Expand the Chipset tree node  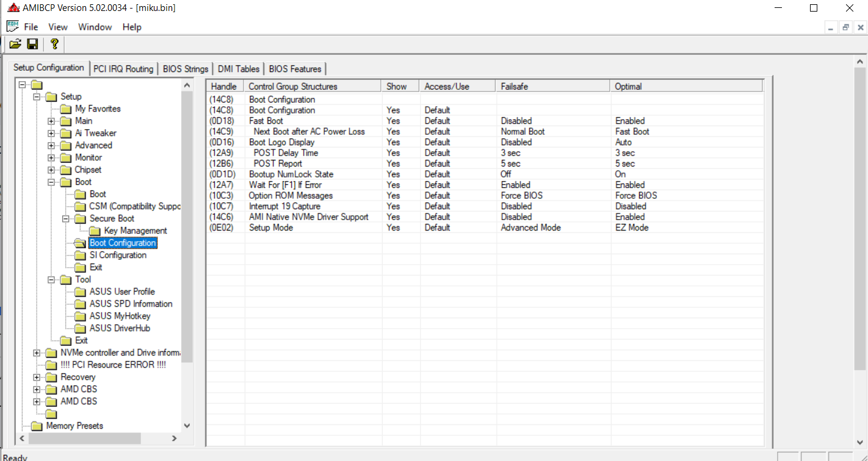point(52,170)
